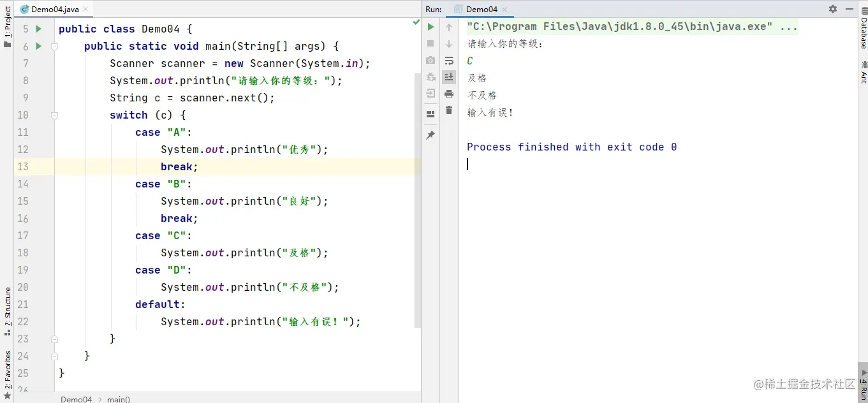
Task: Click 'case "C":' in the editor
Action: (163, 235)
